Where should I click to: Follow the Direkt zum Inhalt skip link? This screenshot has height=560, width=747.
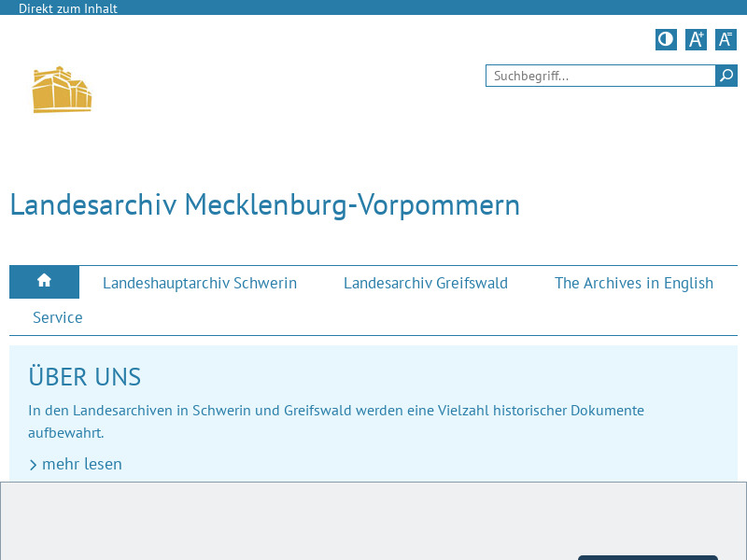point(68,8)
